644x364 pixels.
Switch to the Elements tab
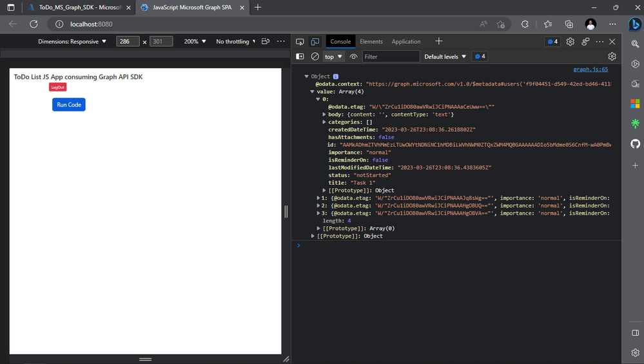tap(371, 41)
